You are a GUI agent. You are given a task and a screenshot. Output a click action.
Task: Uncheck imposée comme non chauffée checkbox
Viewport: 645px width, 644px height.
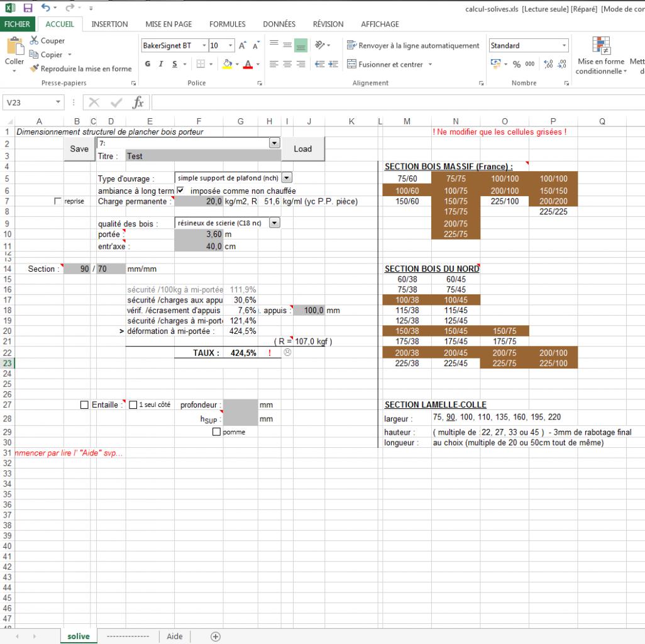pos(180,190)
